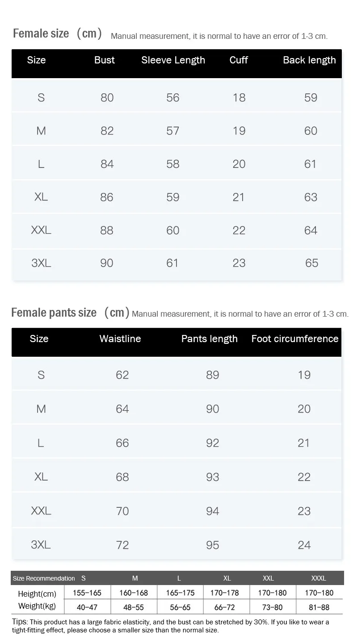Viewport: 353px width, 644px height.
Task: Click the Back length column header
Action: coord(309,60)
